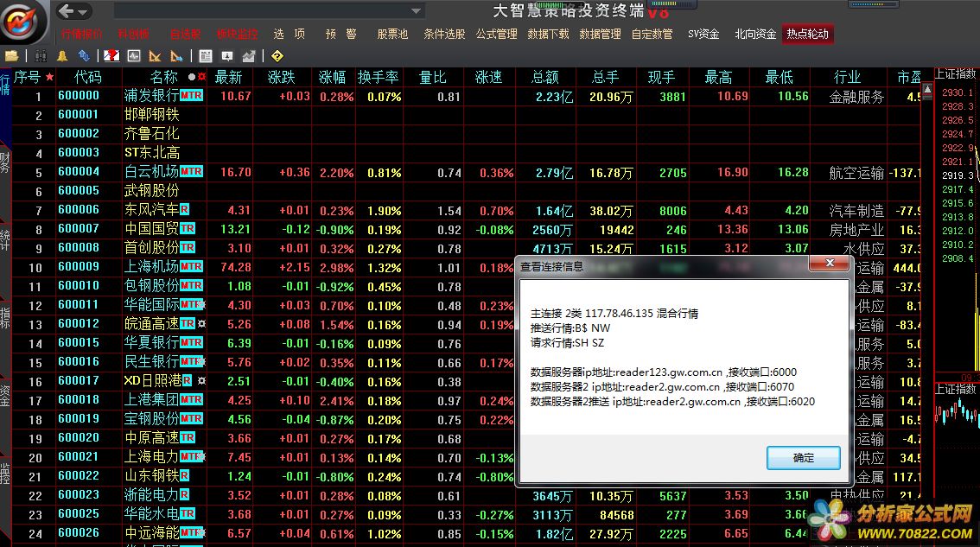The image size is (980, 547).
Task: Open the 自选股 menu
Action: (186, 34)
